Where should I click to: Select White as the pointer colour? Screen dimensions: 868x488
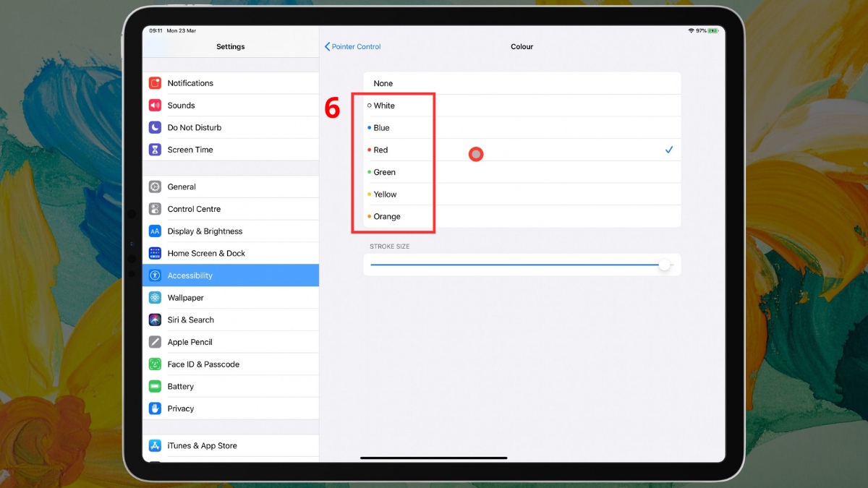(384, 105)
